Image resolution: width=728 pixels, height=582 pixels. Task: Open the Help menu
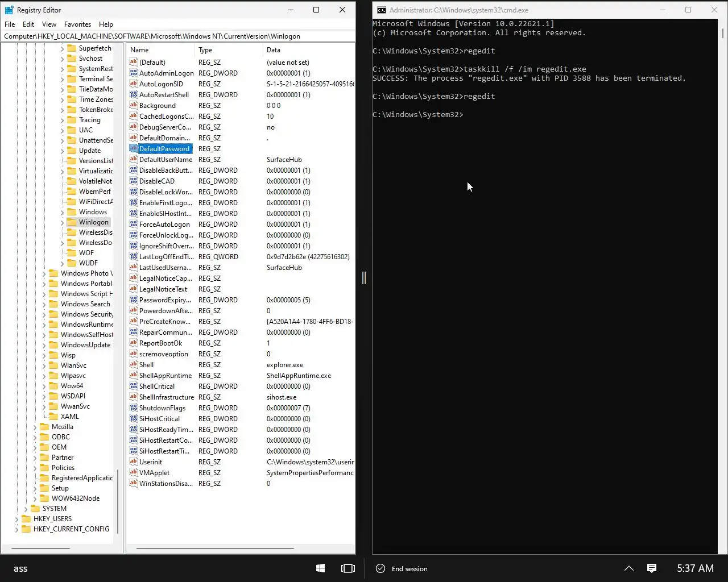(x=106, y=24)
